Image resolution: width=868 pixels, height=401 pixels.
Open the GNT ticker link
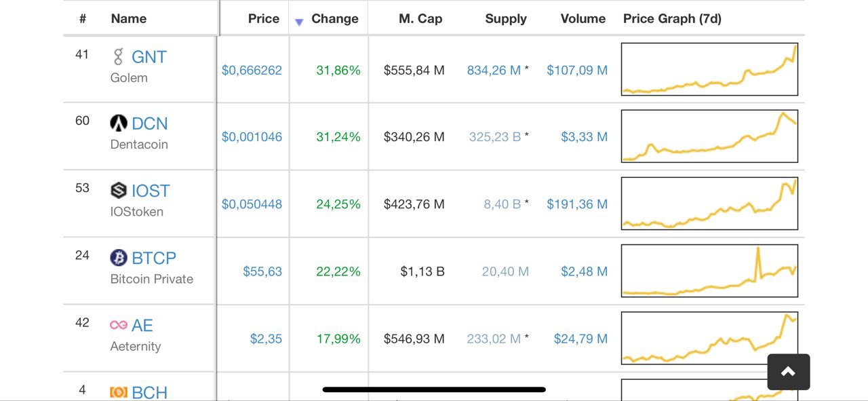(149, 57)
